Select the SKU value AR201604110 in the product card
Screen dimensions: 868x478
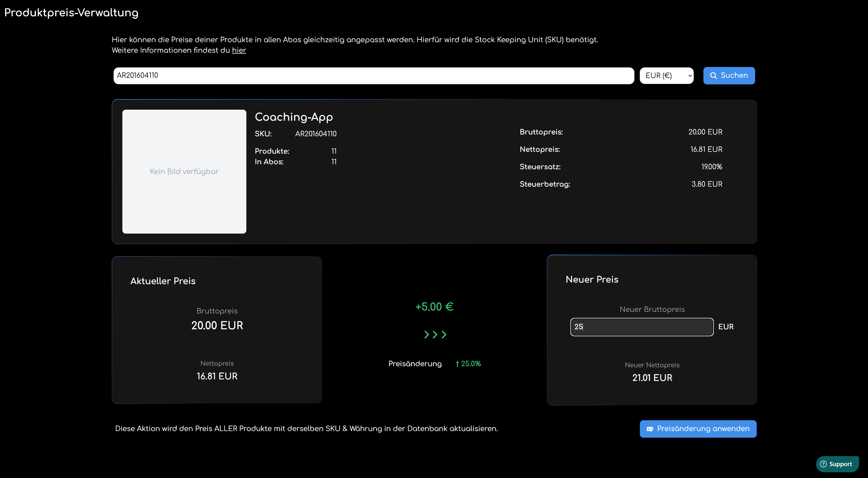(x=315, y=134)
